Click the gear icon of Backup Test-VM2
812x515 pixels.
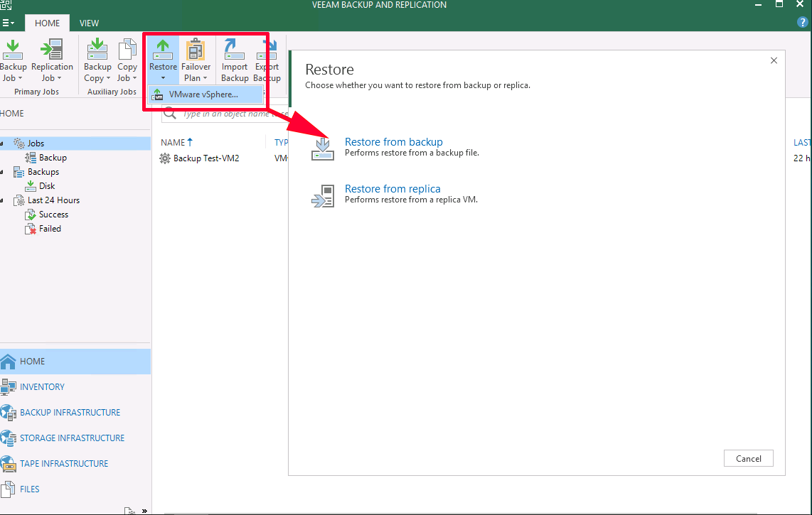(165, 158)
